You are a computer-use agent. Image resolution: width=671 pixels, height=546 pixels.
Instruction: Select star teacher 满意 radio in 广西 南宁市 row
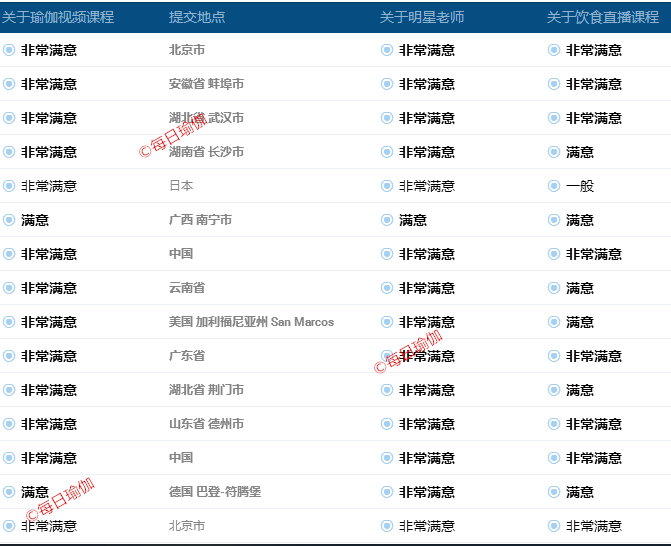pos(387,220)
